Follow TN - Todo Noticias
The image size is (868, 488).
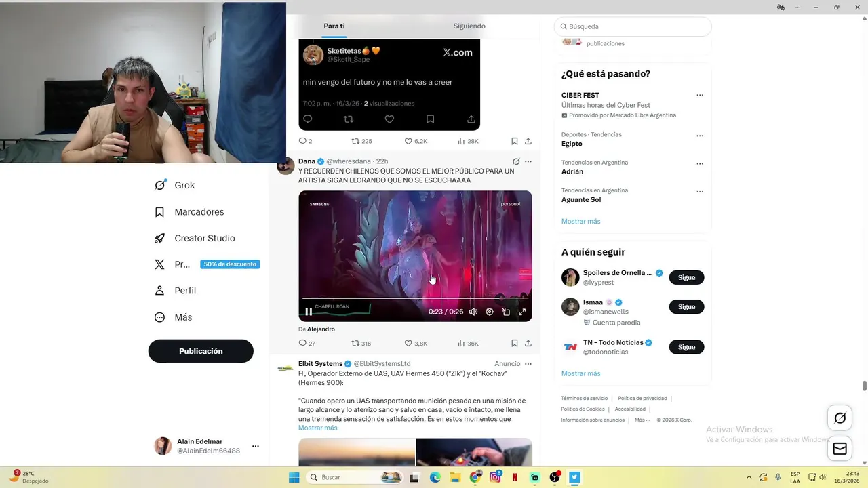[x=686, y=347]
